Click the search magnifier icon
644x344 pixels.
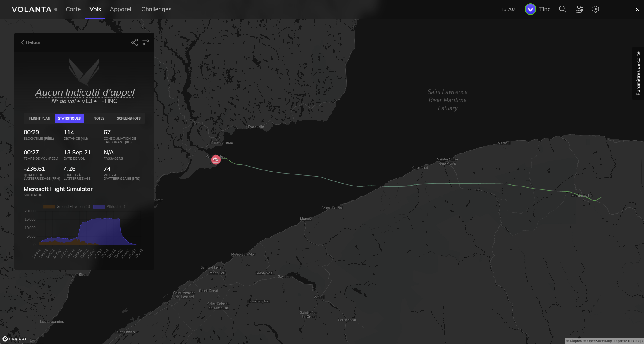pos(562,9)
